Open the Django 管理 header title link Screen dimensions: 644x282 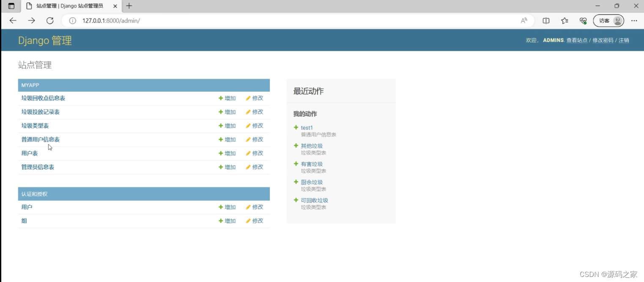(45, 41)
